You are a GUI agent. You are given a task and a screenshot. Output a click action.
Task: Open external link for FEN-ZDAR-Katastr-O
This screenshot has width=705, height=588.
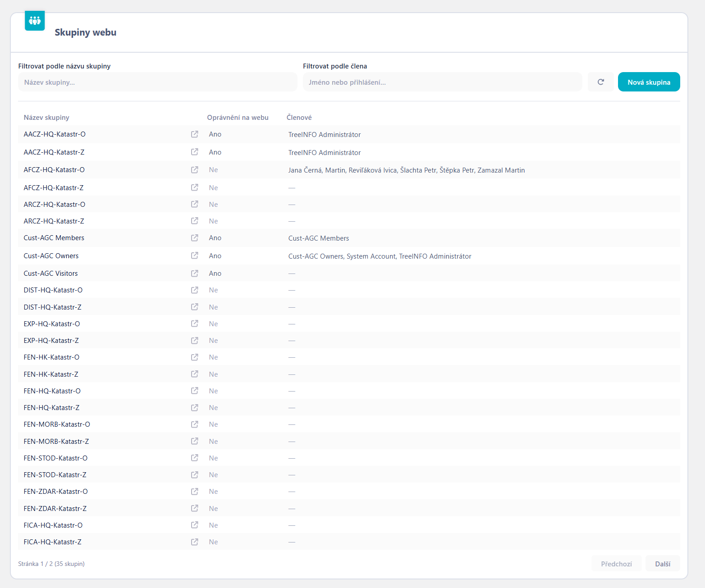[x=195, y=492]
